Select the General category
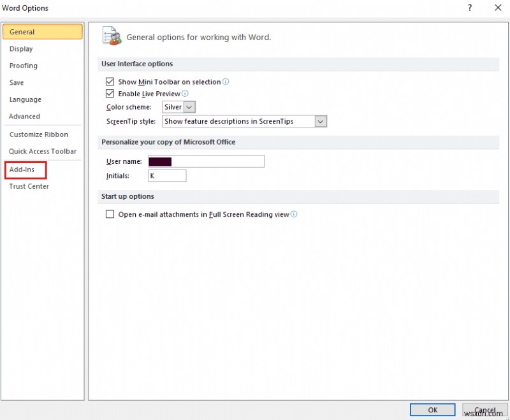This screenshot has width=510, height=420. pyautogui.click(x=42, y=32)
